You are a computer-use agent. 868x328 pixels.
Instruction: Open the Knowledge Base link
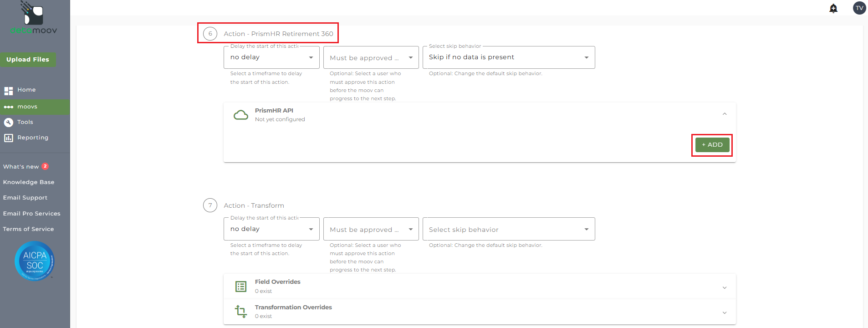29,182
